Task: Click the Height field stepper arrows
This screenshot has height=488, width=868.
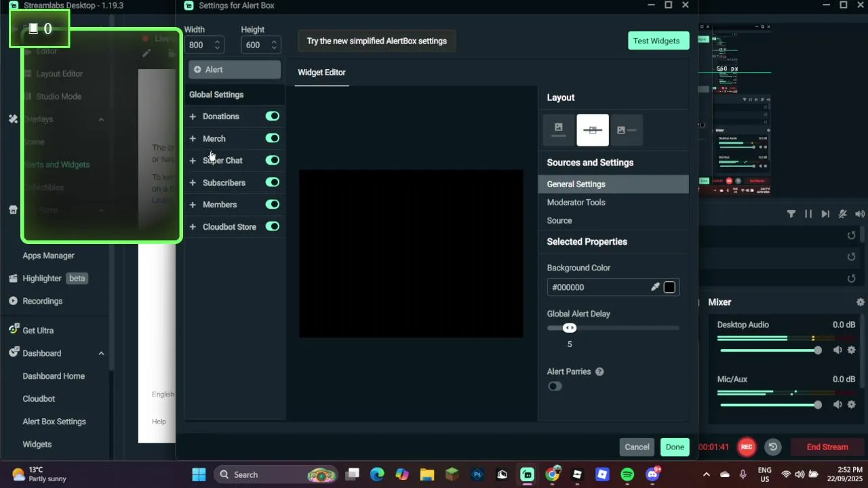Action: coord(274,45)
